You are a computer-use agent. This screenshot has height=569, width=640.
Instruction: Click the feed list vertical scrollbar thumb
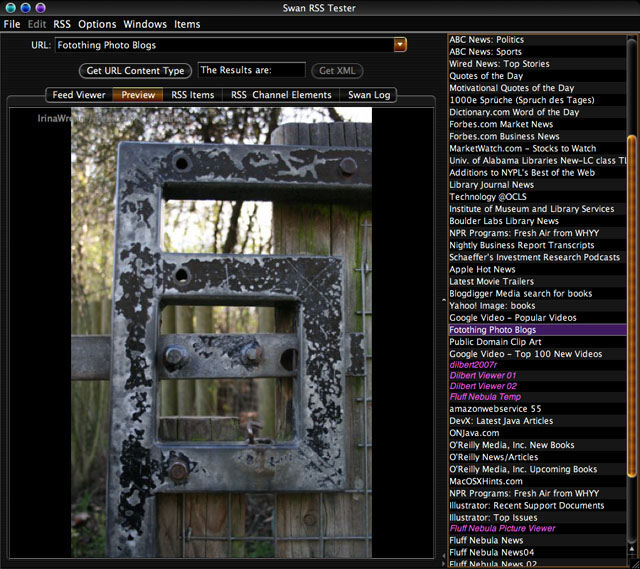point(631,306)
